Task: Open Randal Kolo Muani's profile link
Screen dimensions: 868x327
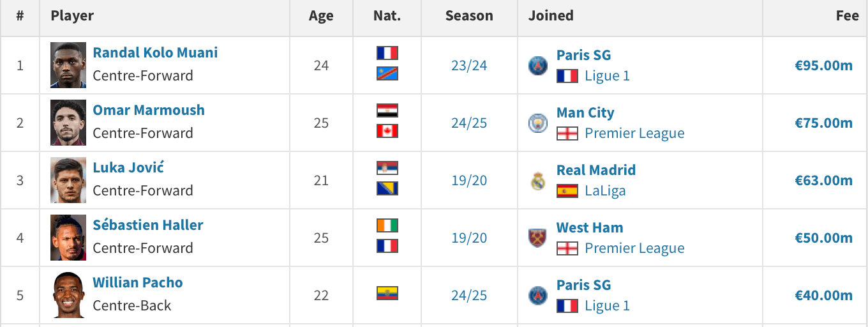Action: [155, 52]
